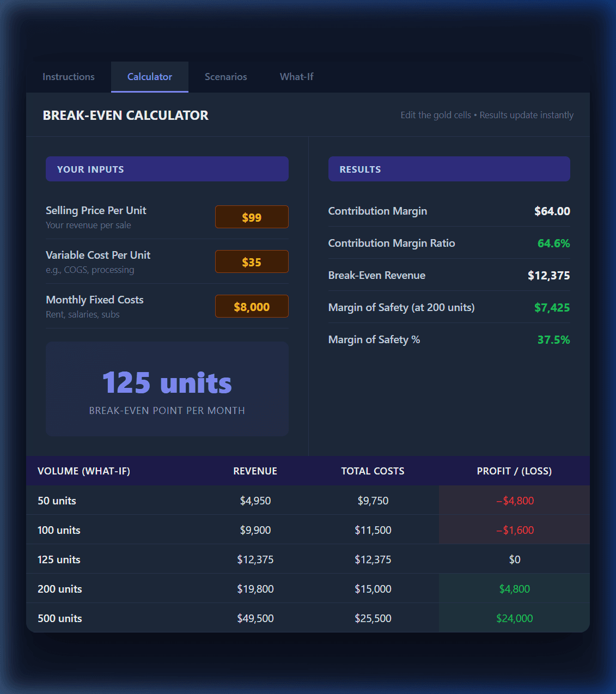Click the Contribution Margin value

click(552, 211)
